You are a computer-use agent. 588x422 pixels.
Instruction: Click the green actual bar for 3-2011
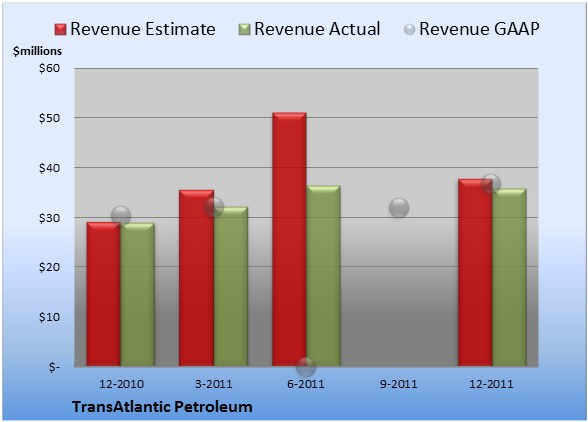231,286
